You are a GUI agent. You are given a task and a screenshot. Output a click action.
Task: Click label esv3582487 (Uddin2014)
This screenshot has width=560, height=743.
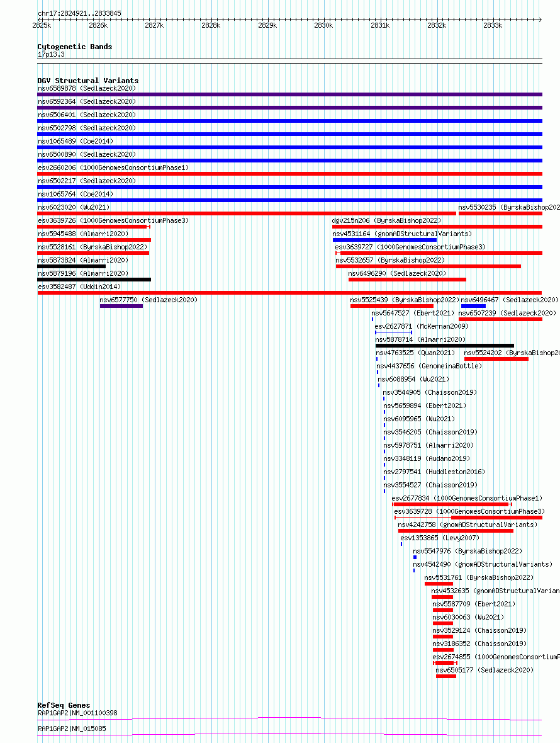click(79, 288)
